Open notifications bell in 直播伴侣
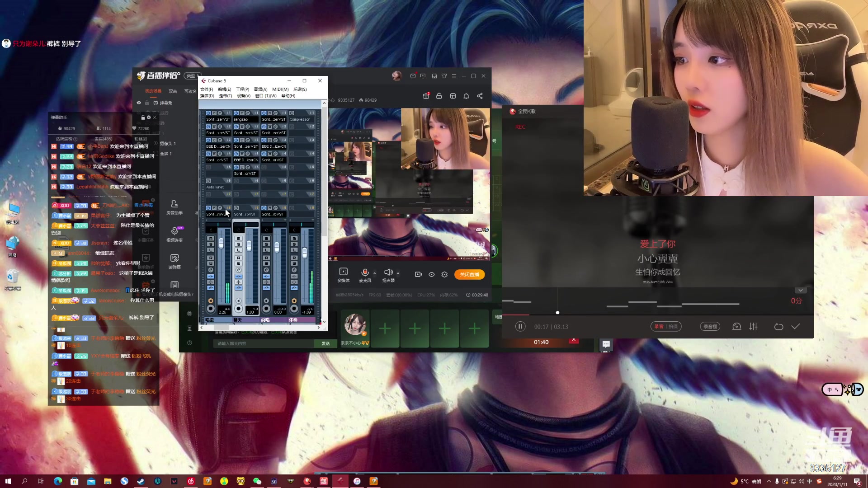Image resolution: width=868 pixels, height=488 pixels. (466, 96)
